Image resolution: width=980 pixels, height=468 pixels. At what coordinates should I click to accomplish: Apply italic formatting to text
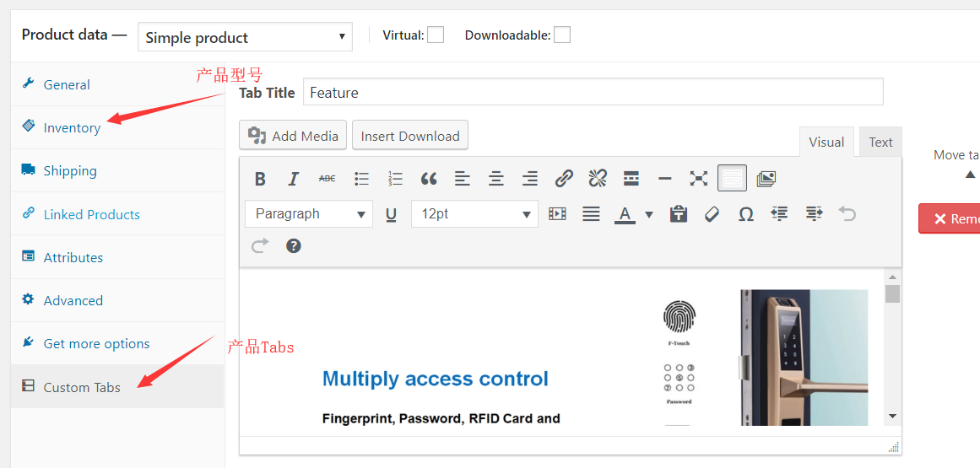(293, 179)
